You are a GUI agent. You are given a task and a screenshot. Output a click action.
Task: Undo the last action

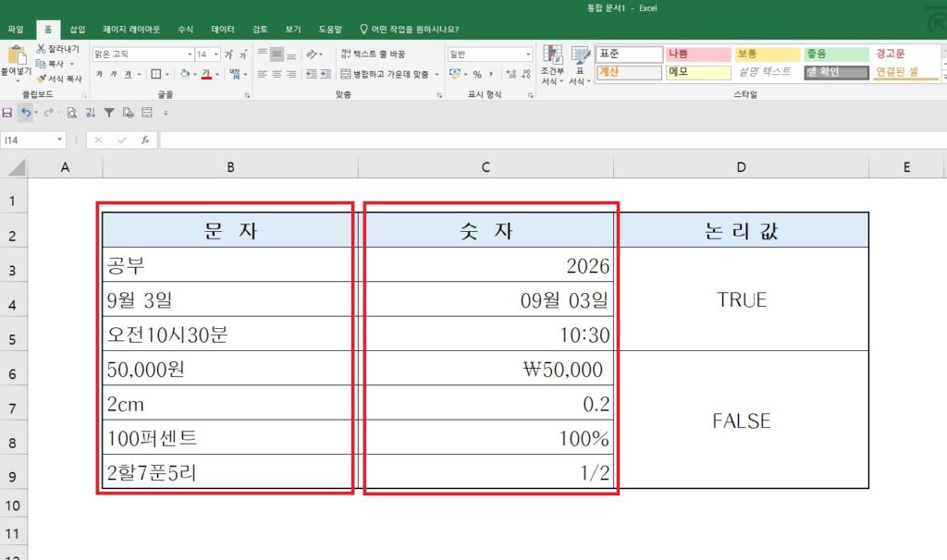[x=25, y=112]
